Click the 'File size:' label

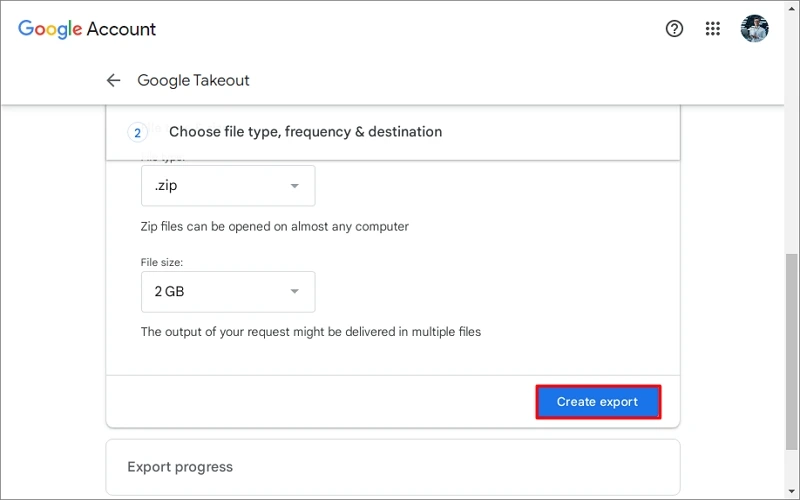tap(161, 262)
